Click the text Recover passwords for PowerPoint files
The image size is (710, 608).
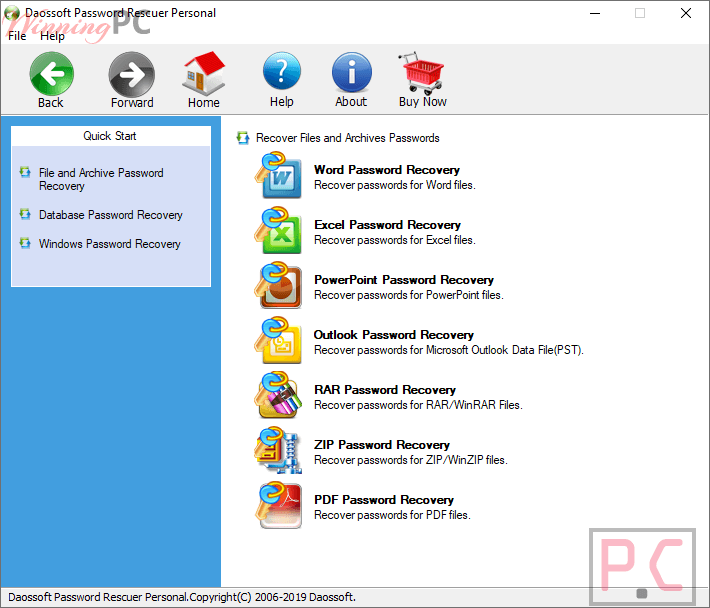(409, 295)
